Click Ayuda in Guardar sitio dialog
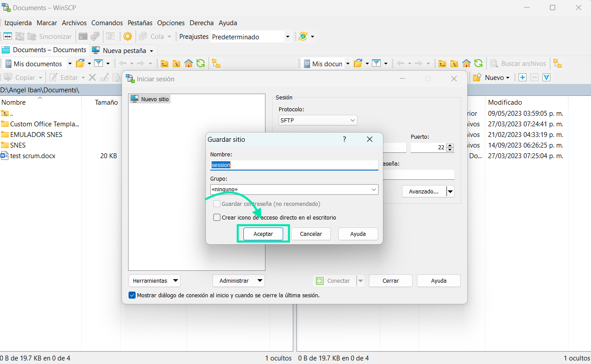The image size is (591, 364). click(358, 234)
